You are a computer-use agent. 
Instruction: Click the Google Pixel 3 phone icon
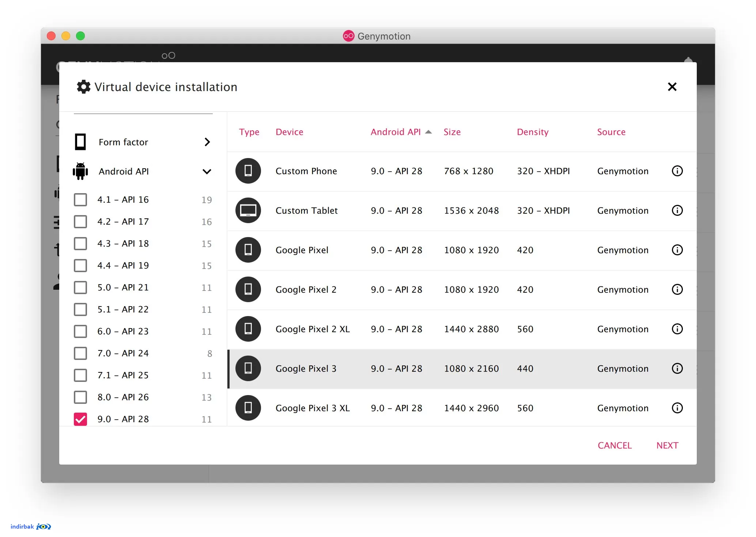(x=248, y=368)
